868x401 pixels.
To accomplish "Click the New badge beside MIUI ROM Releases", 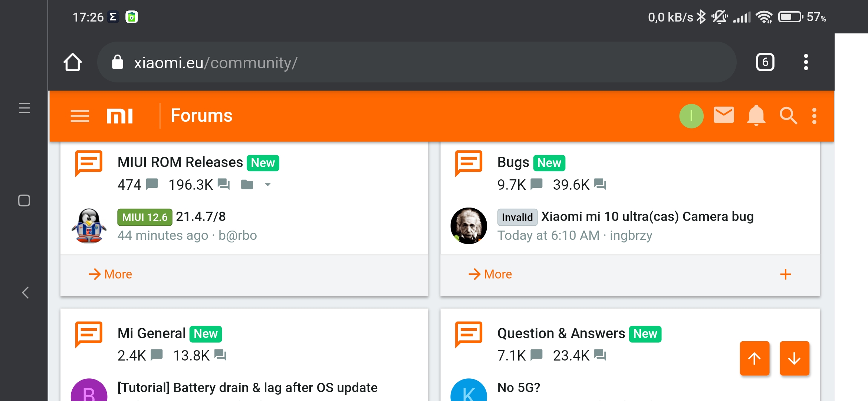I will [263, 163].
